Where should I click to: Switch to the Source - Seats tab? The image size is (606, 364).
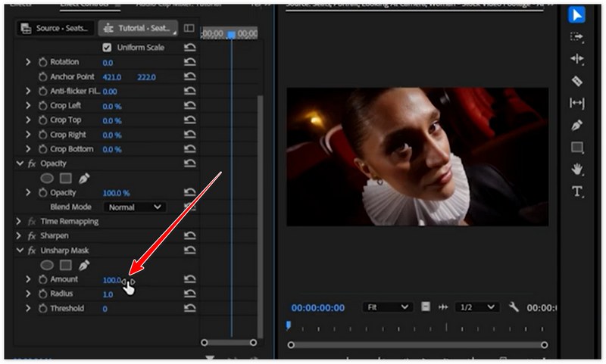click(57, 29)
